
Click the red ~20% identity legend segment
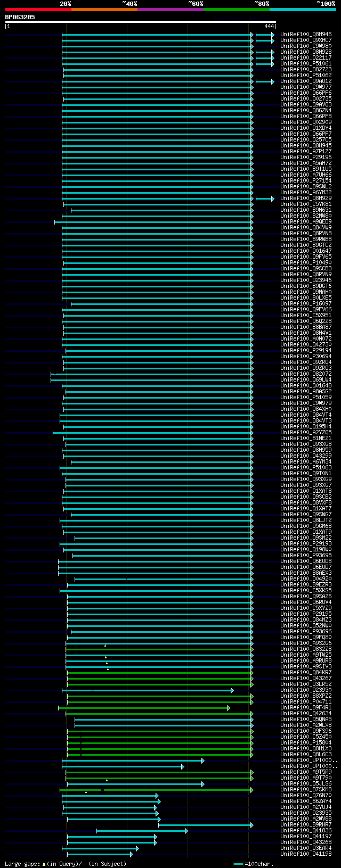(x=38, y=10)
